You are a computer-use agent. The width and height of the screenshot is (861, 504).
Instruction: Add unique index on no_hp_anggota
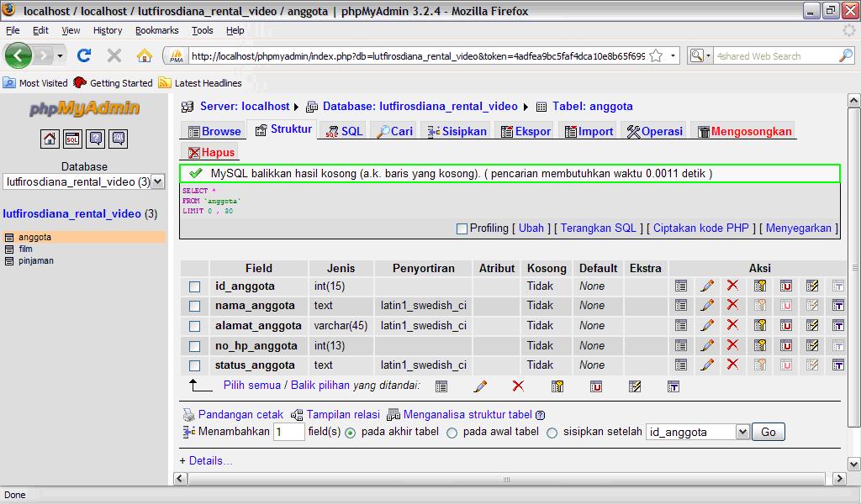(x=786, y=345)
